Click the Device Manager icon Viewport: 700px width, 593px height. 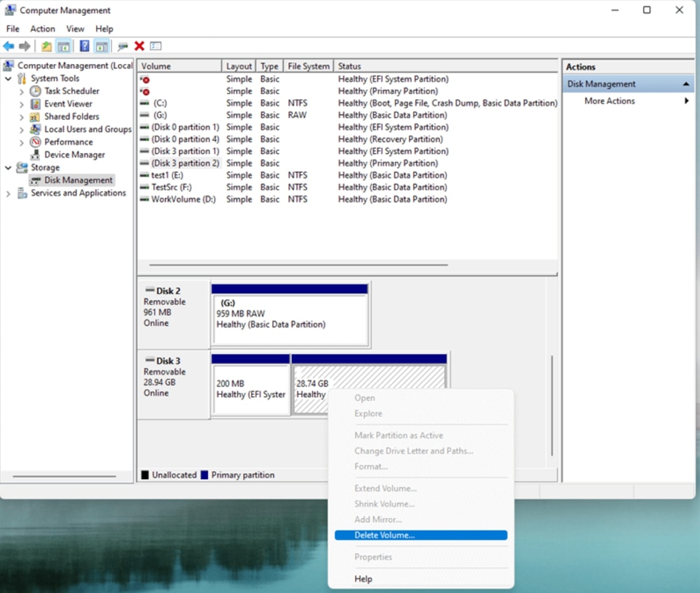[x=35, y=155]
